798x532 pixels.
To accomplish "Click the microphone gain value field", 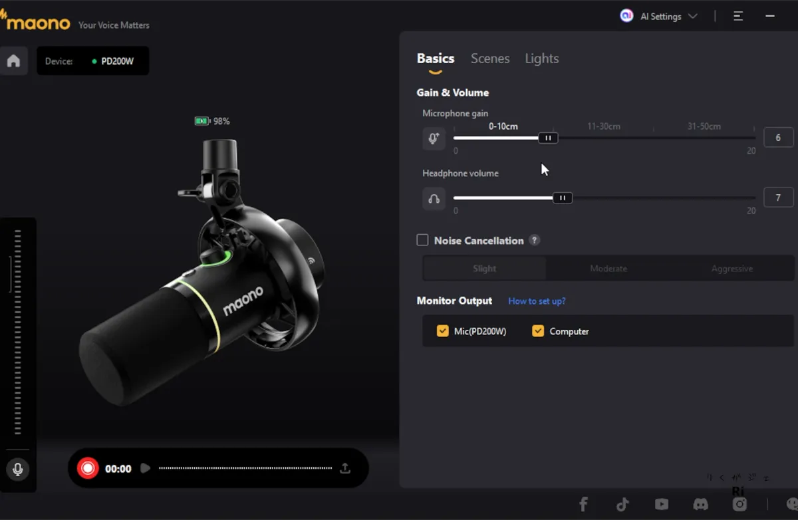I will (x=779, y=138).
